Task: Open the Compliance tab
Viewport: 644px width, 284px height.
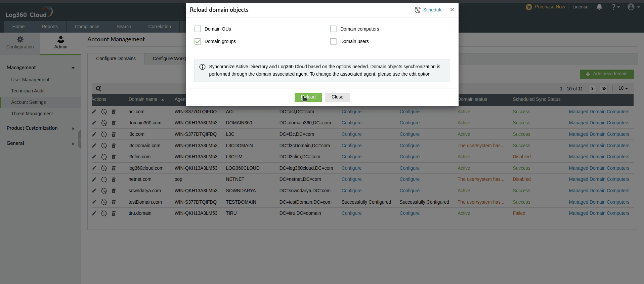Action: pos(87,27)
